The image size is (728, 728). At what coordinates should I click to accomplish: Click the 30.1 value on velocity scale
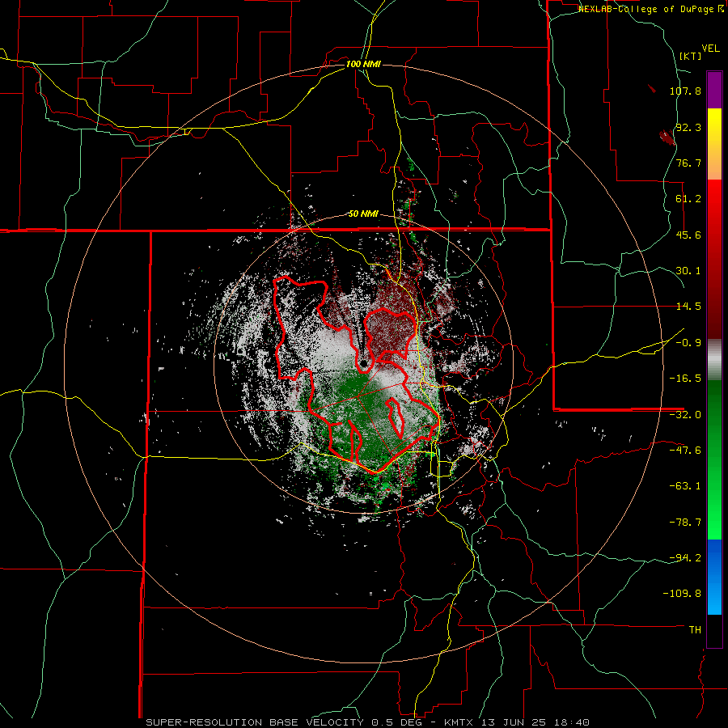pyautogui.click(x=688, y=271)
